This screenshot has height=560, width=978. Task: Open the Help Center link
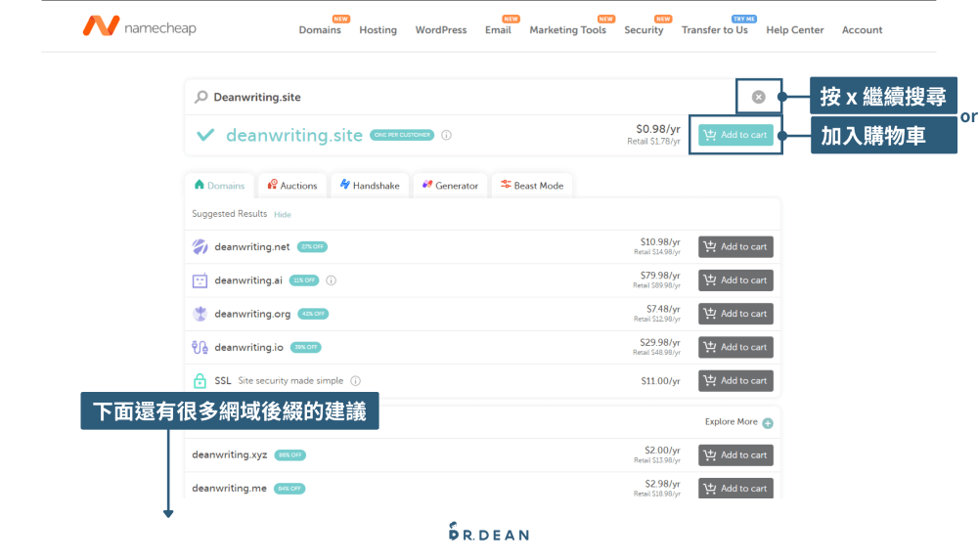click(794, 30)
